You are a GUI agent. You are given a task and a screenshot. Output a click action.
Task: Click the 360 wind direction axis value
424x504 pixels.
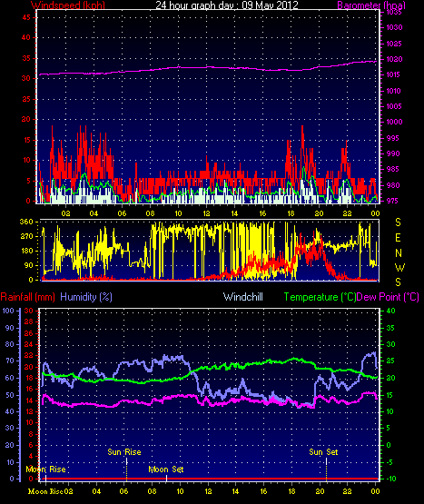[x=26, y=222]
